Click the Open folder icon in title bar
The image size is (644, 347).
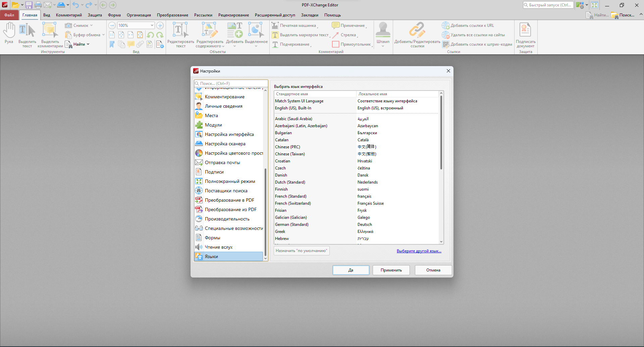tap(15, 5)
